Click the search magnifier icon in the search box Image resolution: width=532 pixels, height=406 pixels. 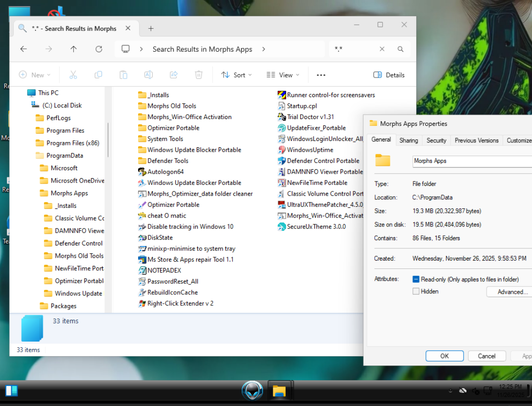pos(400,49)
